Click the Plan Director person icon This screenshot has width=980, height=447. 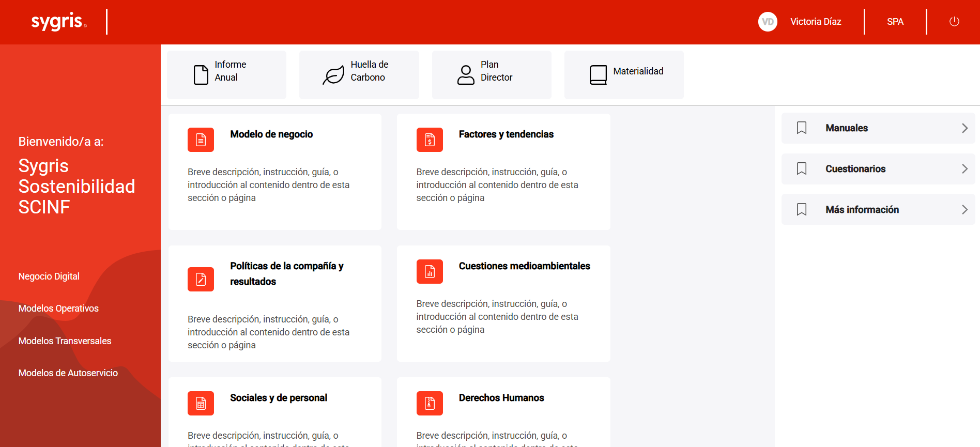[466, 75]
